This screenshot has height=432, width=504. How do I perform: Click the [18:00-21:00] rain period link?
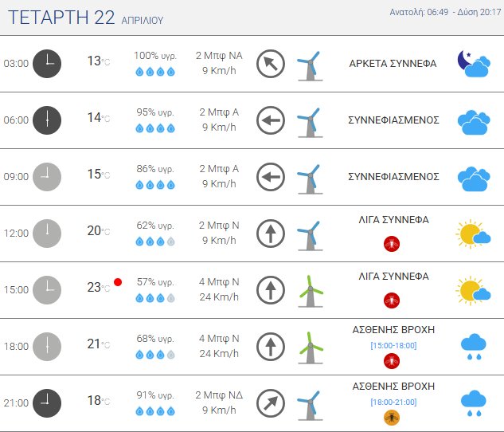coord(393,401)
